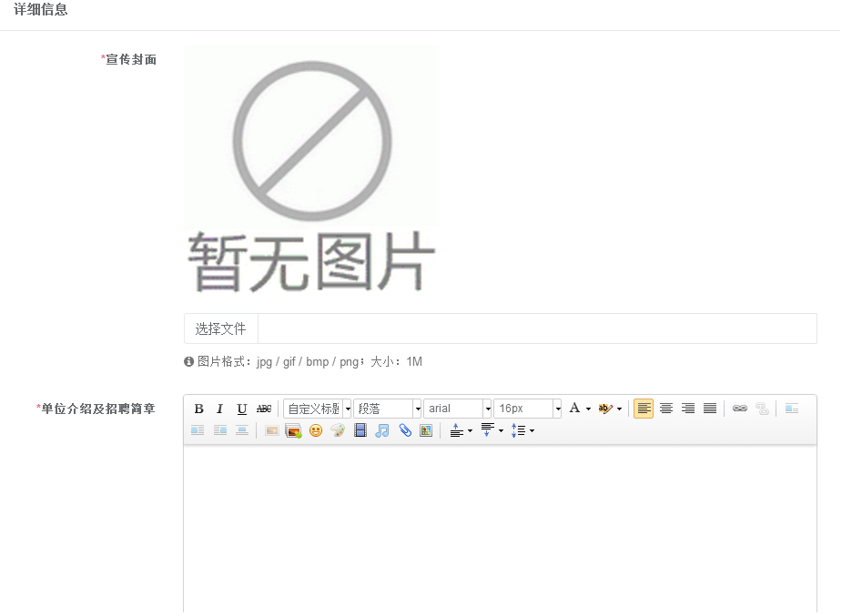The image size is (852, 616).
Task: Justify the text alignment
Action: [710, 409]
